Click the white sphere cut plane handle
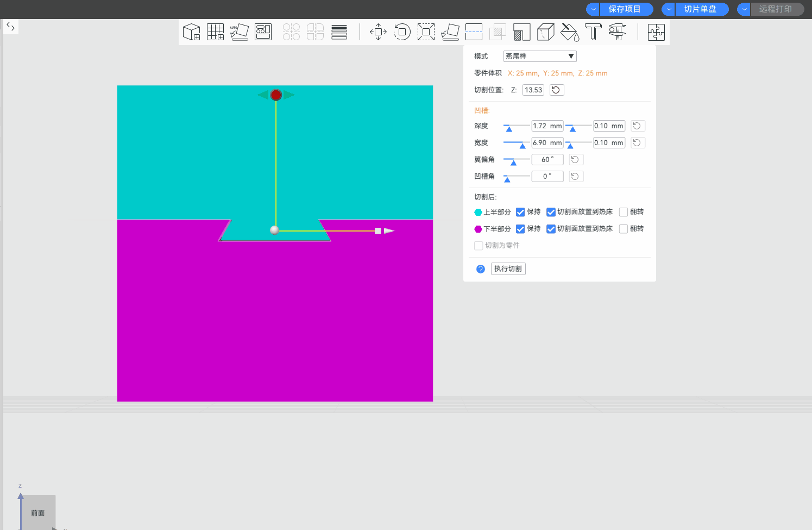 pyautogui.click(x=275, y=230)
